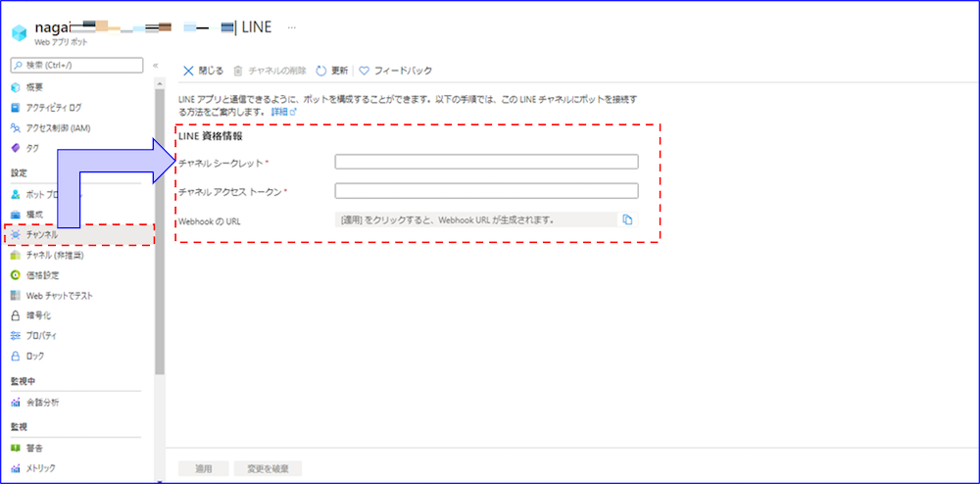The height and width of the screenshot is (484, 980).
Task: Click the 監視中 section header
Action: 24,380
